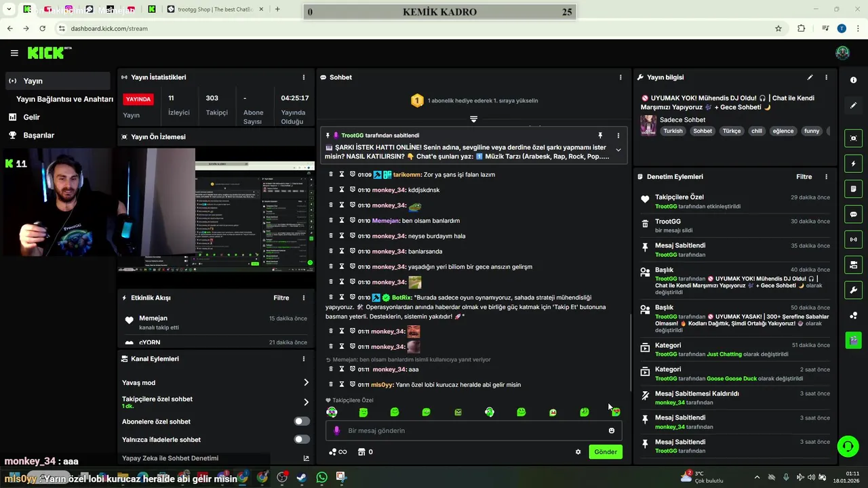Image resolution: width=868 pixels, height=488 pixels.
Task: Open Denetim Eylemleri three-dot menu
Action: [826, 177]
